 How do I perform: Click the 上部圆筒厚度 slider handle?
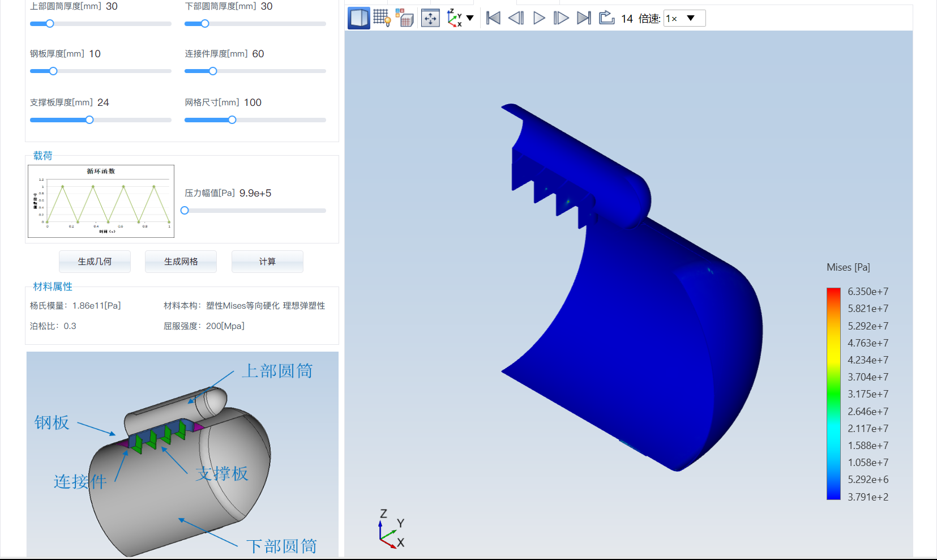pos(50,24)
